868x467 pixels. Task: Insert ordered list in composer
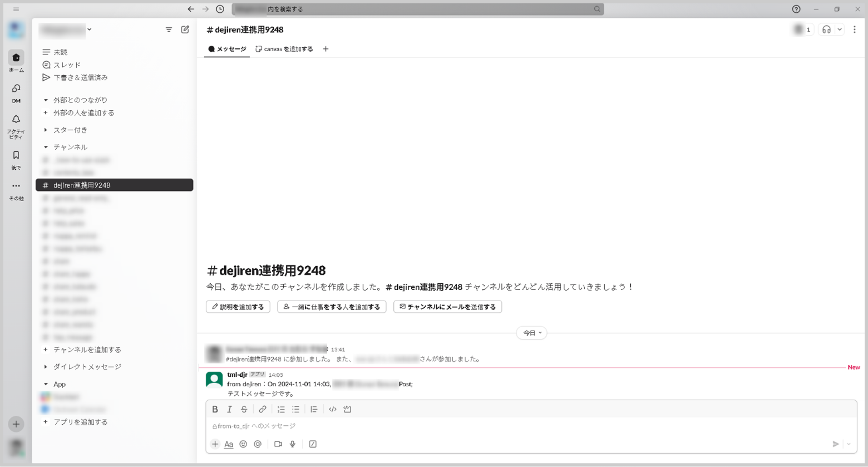point(281,409)
